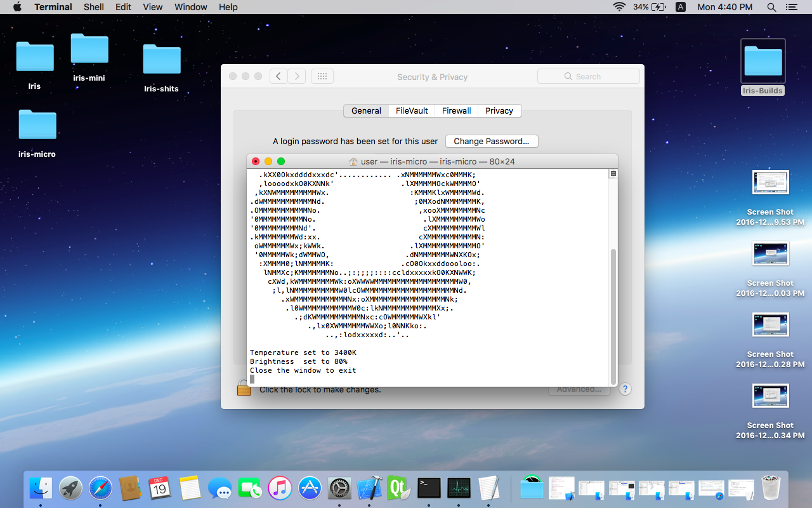Viewport: 812px width, 508px height.
Task: Open Finder from the Dock
Action: tap(41, 488)
